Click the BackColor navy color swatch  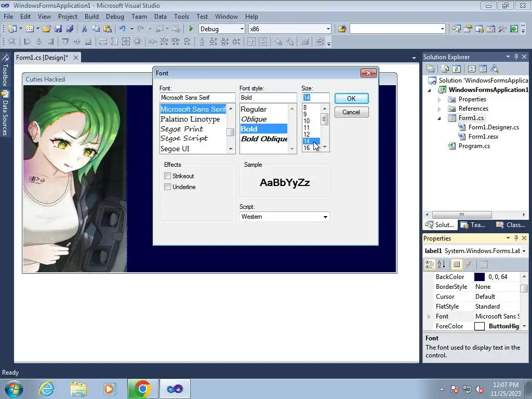coord(479,277)
